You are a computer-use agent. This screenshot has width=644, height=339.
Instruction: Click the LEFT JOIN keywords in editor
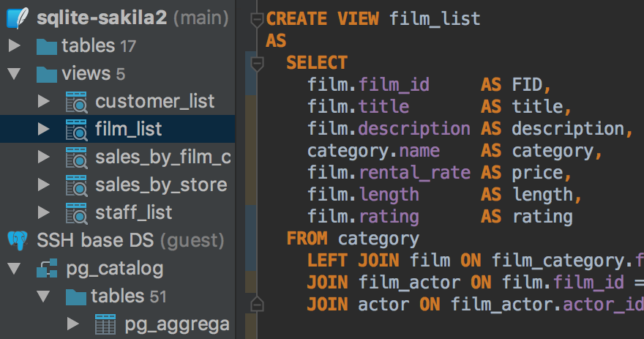pyautogui.click(x=353, y=261)
